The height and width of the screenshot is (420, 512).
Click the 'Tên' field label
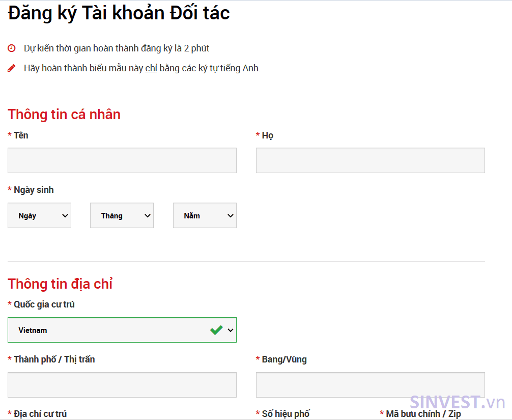[21, 135]
